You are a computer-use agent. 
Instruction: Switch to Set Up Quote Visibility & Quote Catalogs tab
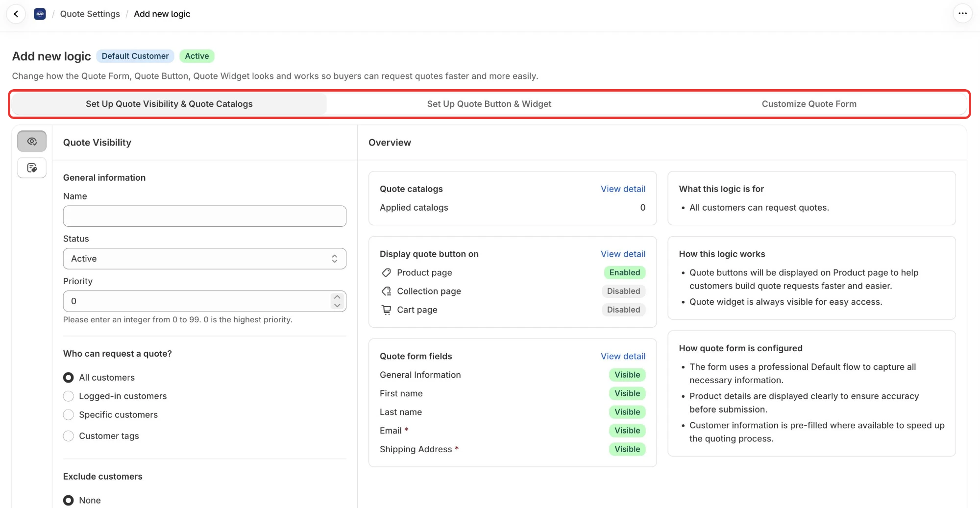(169, 104)
